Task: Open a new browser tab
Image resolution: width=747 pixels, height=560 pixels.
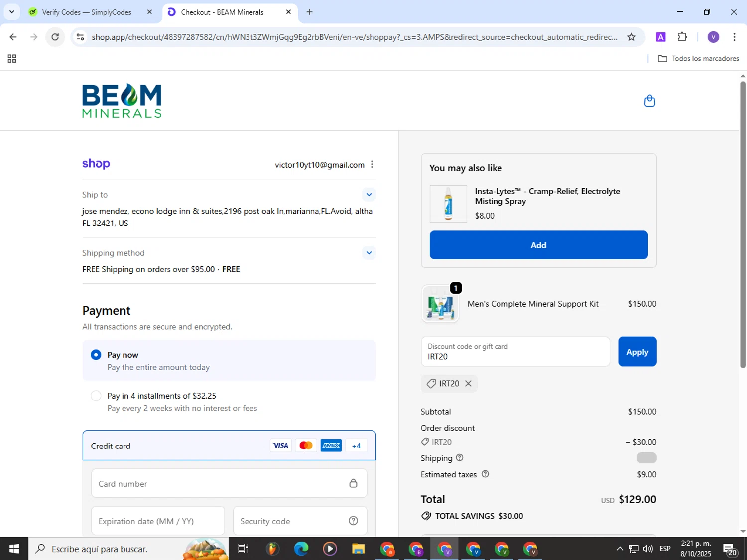Action: click(x=309, y=12)
